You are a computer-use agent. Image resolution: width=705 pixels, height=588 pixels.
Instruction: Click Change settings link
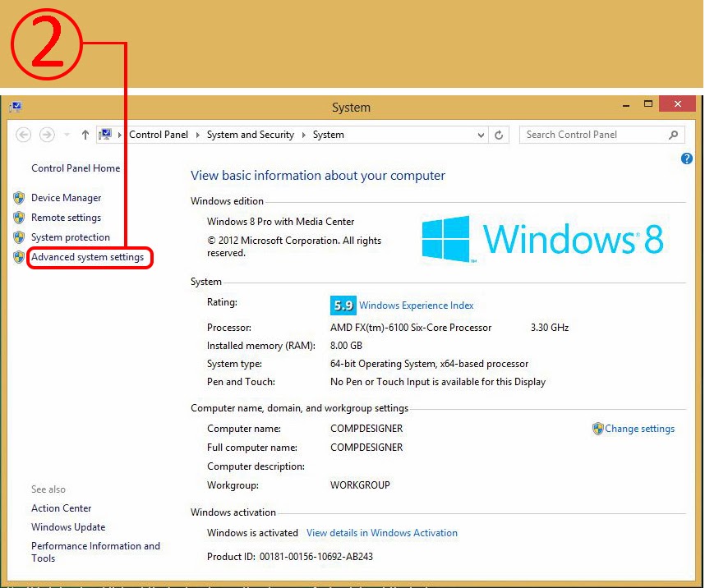tap(639, 429)
